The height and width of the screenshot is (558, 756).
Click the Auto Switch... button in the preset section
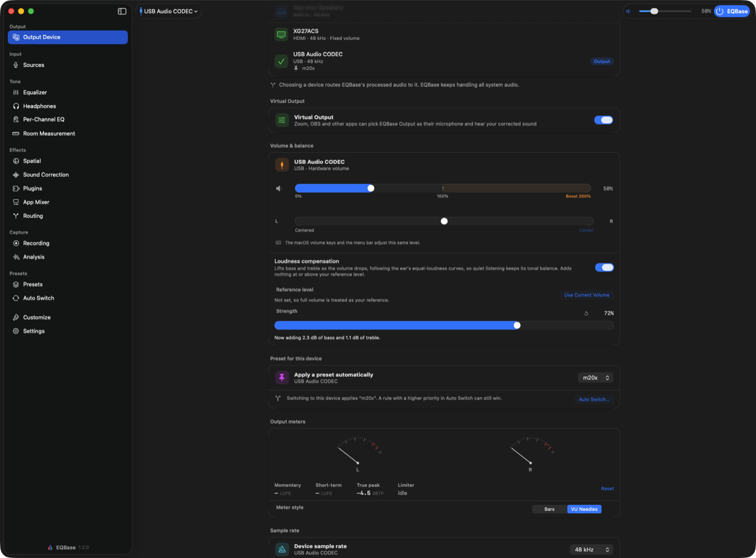click(x=594, y=400)
